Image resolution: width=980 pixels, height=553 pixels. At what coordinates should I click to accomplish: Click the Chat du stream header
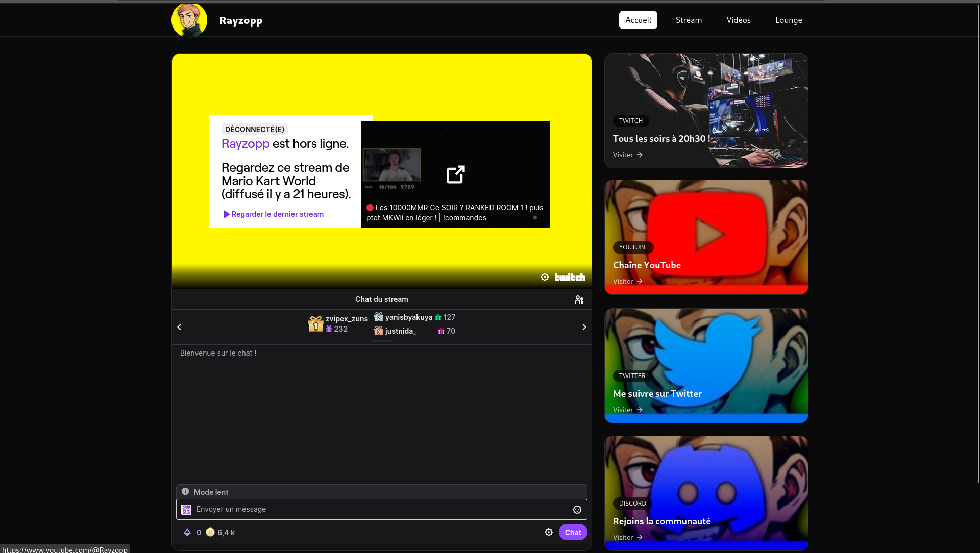click(382, 299)
